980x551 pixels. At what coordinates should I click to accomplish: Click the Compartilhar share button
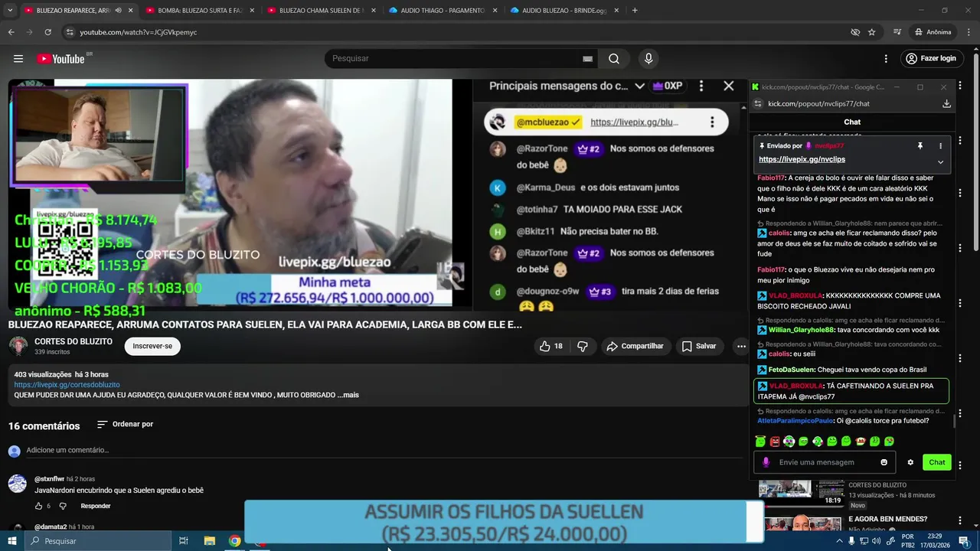pos(635,346)
